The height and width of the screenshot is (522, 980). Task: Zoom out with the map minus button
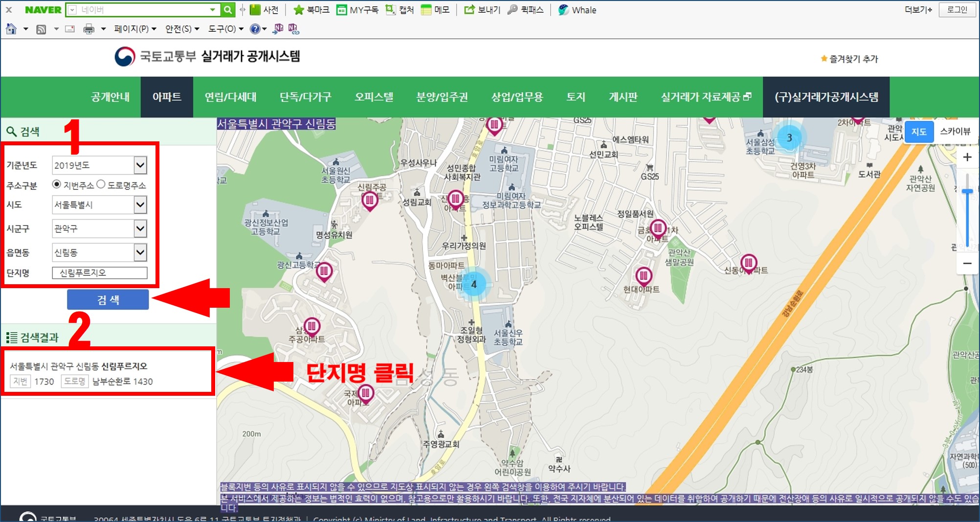point(967,264)
